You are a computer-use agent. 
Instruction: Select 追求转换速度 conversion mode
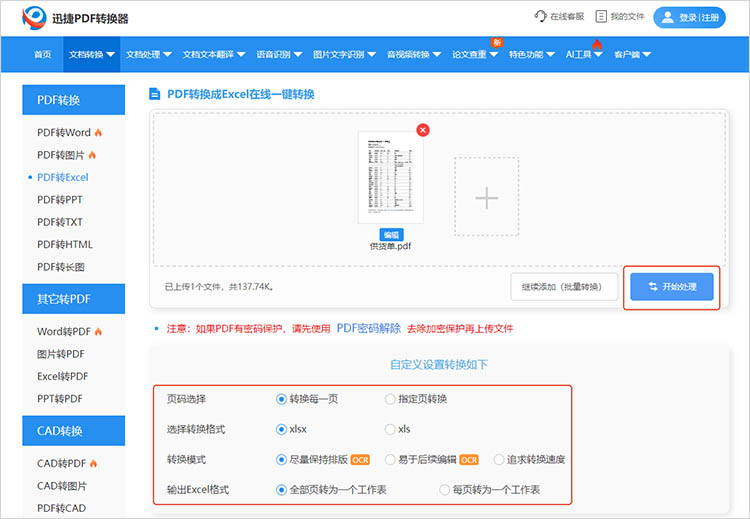(x=499, y=460)
